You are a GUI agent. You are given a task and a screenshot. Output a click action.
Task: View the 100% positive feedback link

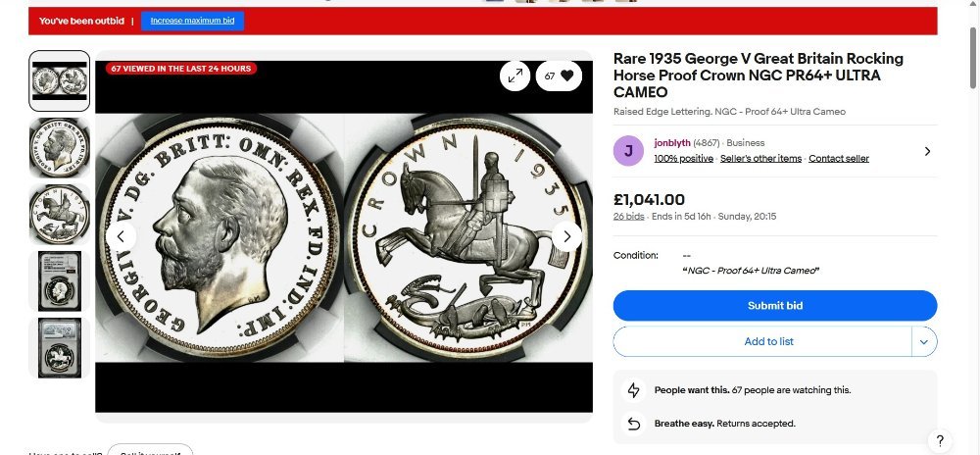[x=684, y=159]
